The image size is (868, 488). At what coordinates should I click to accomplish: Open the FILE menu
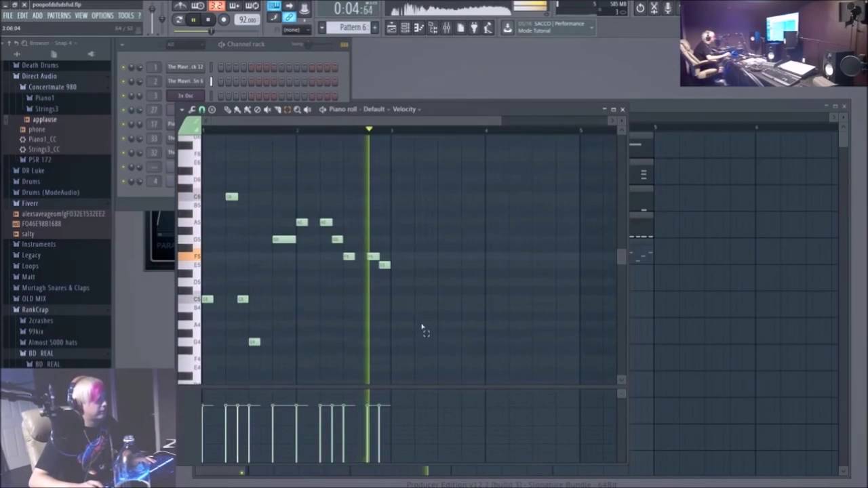tap(7, 16)
